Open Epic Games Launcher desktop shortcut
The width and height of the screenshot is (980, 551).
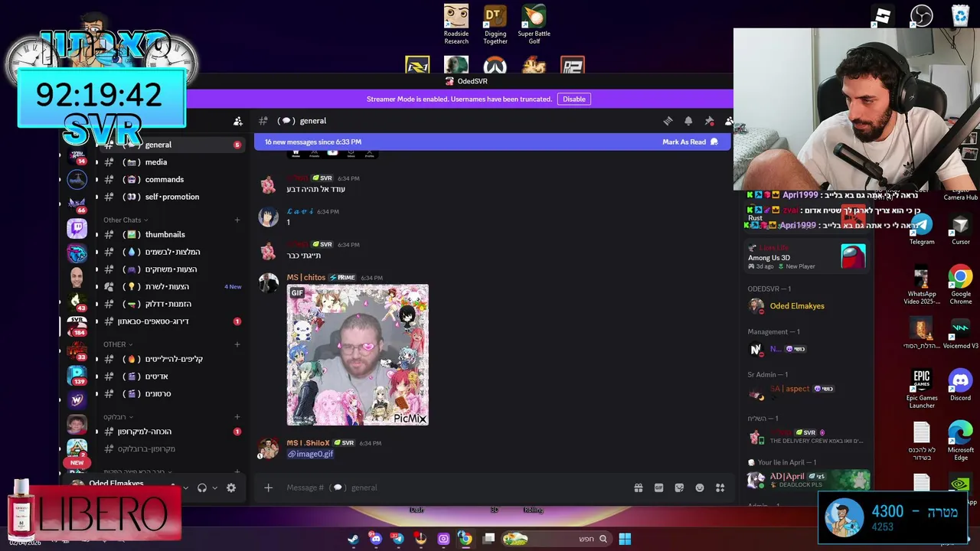pyautogui.click(x=922, y=390)
